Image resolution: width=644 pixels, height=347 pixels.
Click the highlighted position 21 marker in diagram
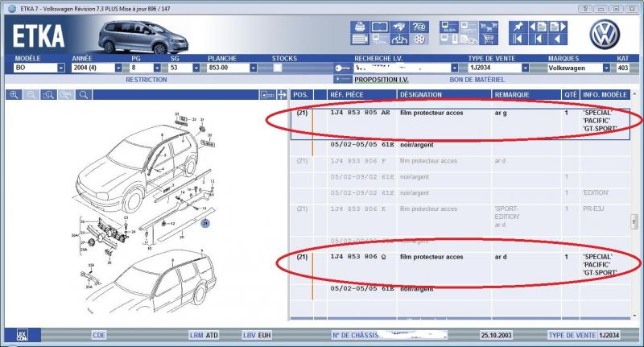pos(205,223)
